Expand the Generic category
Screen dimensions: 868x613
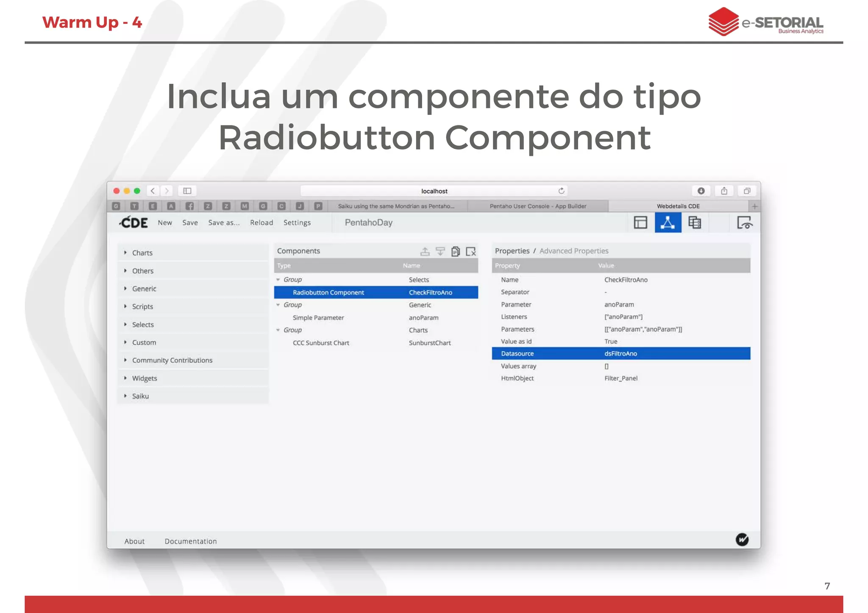193,288
